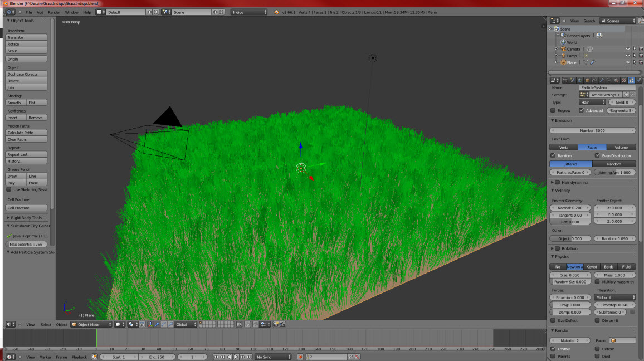Click the red auto-keyframe record button

tap(300, 357)
